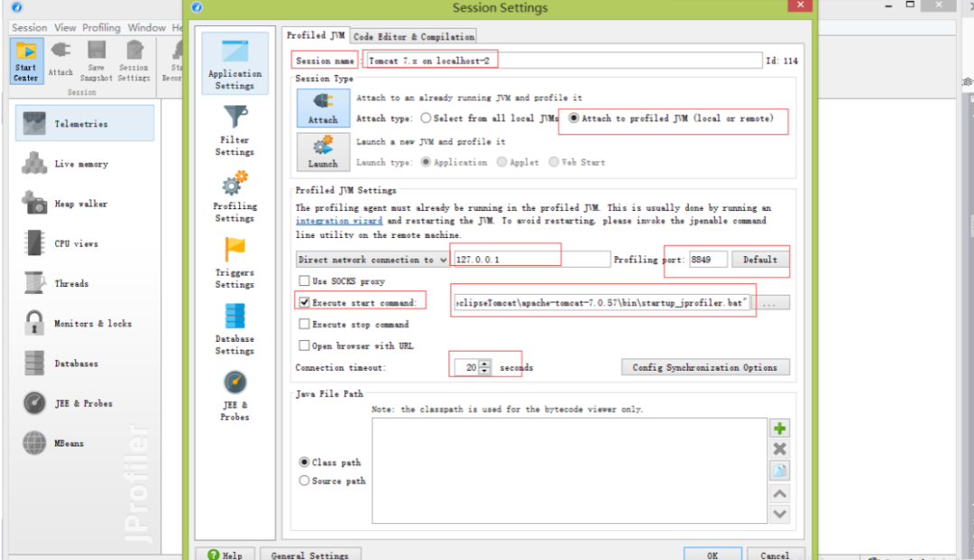974x560 pixels.
Task: Remove the classpath entry with the X icon
Action: pos(779,449)
